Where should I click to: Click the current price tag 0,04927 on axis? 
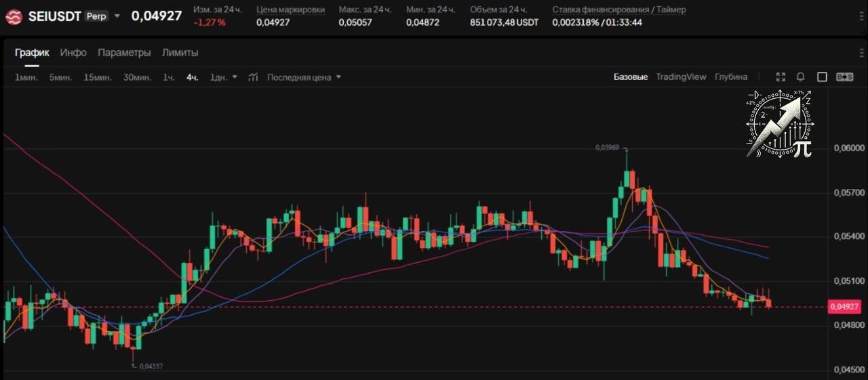[x=844, y=307]
